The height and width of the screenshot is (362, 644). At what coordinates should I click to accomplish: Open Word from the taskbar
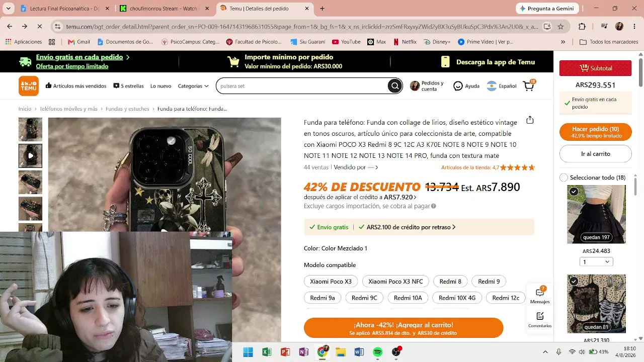pos(359,352)
